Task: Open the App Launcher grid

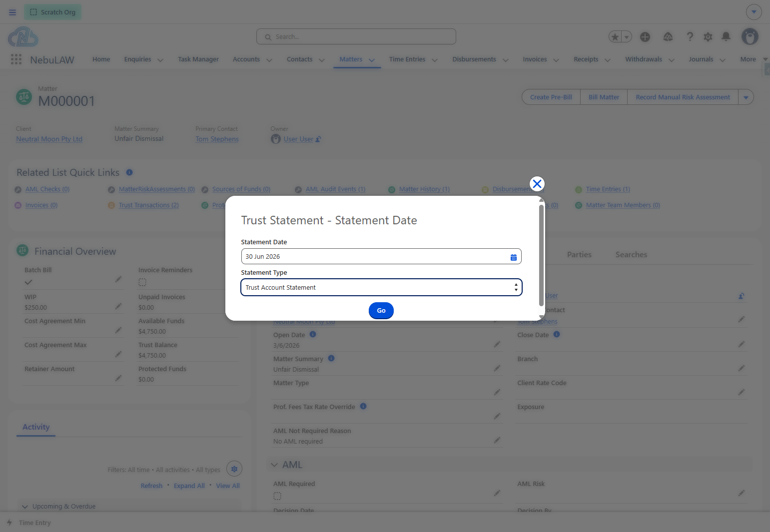Action: click(x=16, y=59)
